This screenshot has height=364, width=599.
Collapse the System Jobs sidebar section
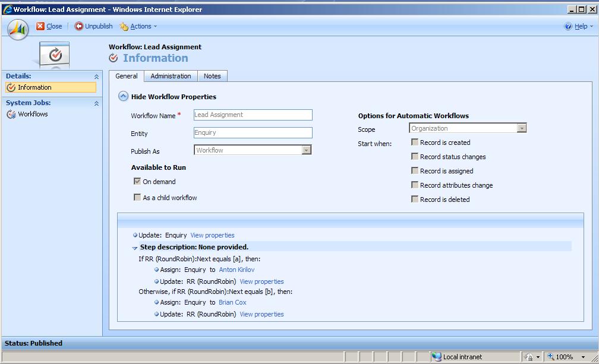96,103
